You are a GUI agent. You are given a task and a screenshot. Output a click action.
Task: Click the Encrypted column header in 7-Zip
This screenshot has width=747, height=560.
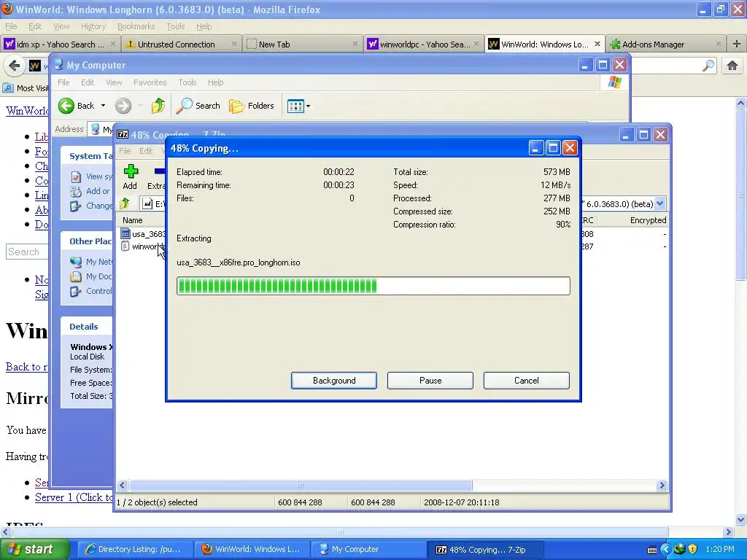648,220
